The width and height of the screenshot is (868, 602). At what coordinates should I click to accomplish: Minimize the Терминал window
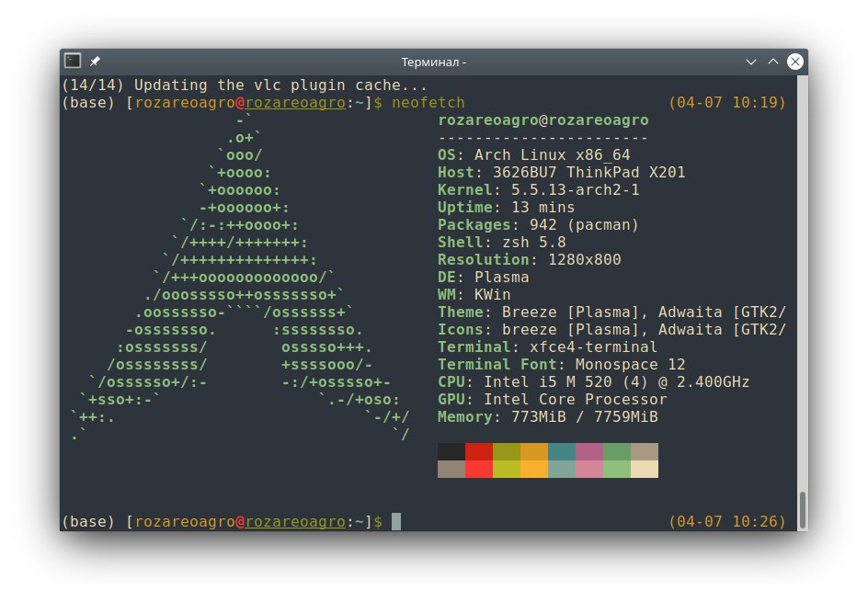(x=751, y=62)
